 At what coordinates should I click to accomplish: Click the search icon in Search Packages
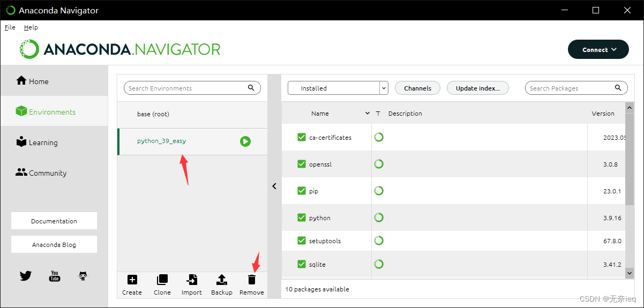coord(618,88)
